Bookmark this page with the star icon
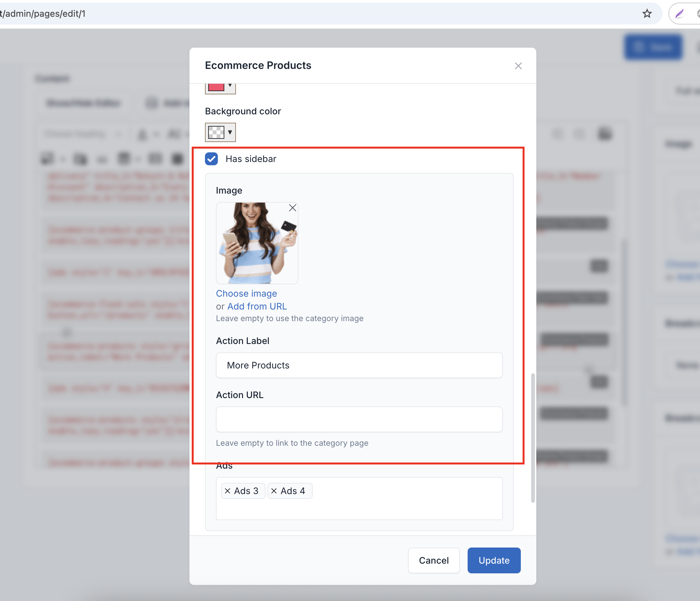Viewport: 700px width, 601px height. [647, 14]
